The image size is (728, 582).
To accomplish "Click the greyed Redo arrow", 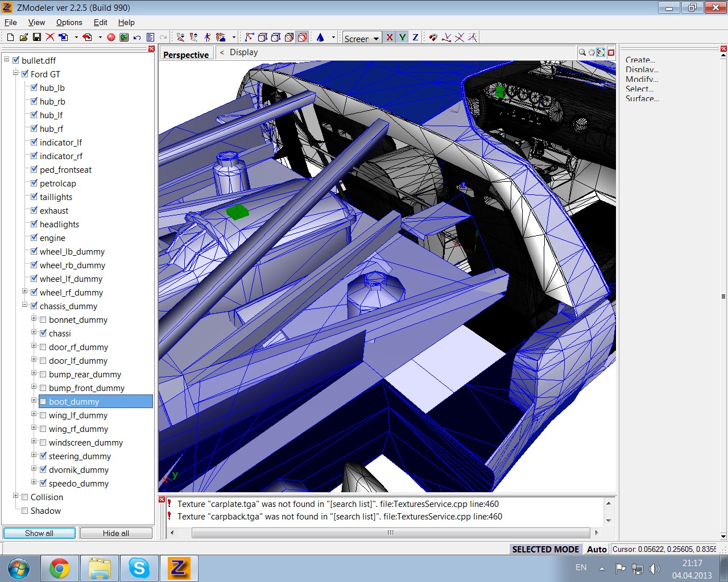I will [163, 38].
